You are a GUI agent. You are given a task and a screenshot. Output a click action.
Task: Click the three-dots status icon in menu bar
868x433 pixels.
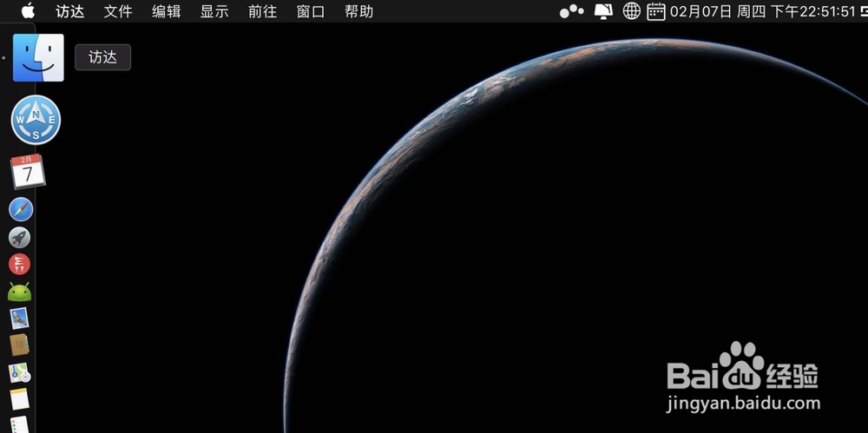pyautogui.click(x=572, y=11)
